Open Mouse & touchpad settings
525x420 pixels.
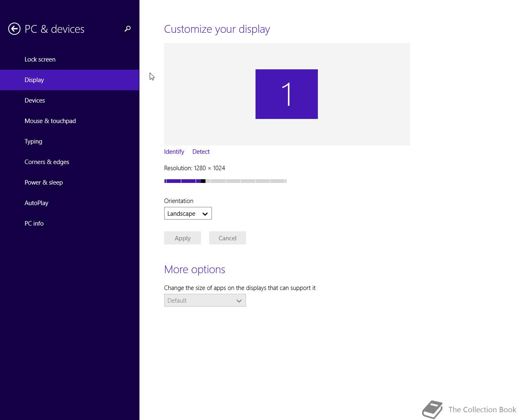[x=70, y=121]
